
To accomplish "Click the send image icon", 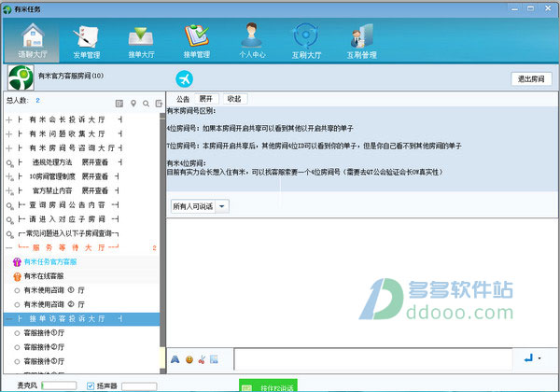I will tap(214, 359).
